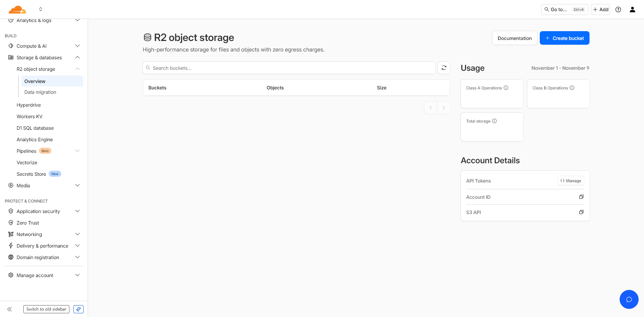Open the Data migration page

(x=40, y=92)
